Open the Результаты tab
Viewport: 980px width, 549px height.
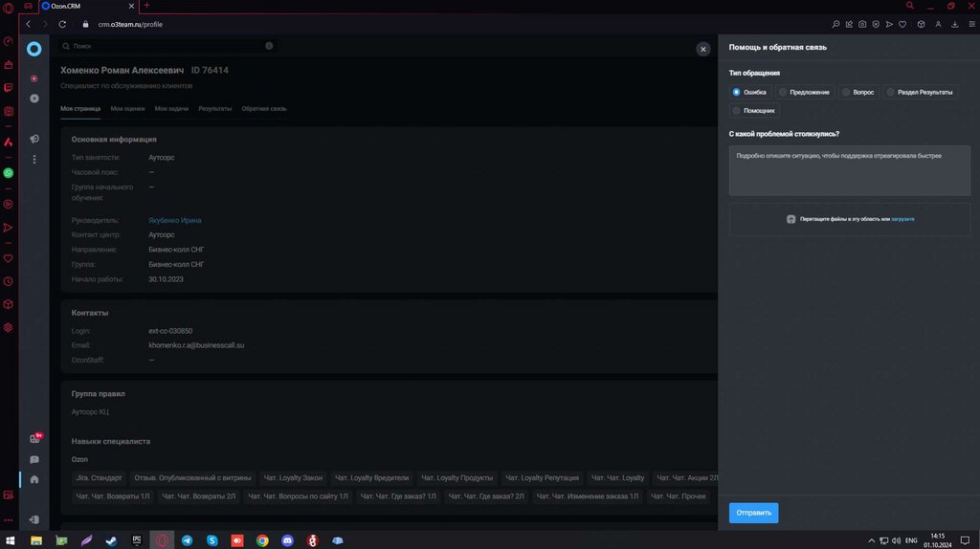click(x=215, y=109)
